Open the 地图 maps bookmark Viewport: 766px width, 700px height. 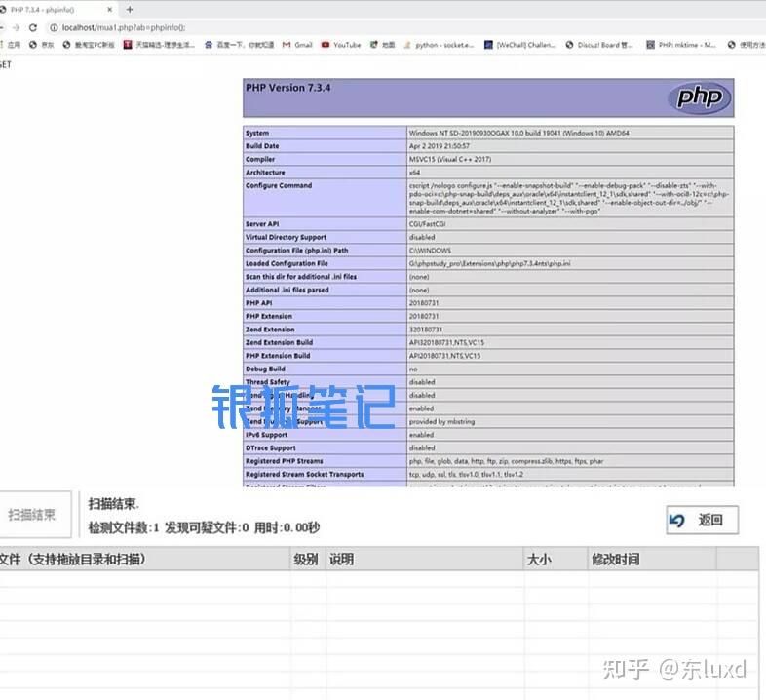382,45
